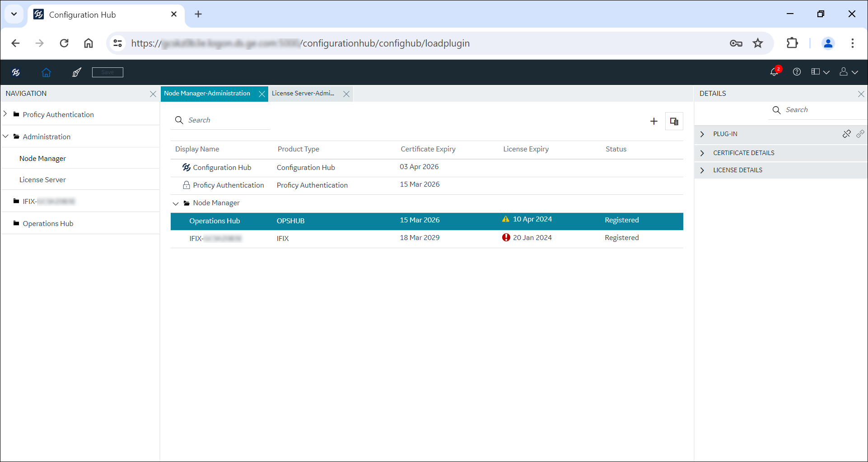Screen dimensions: 868x462
Task: Click the browser address bar URL
Action: [x=300, y=43]
